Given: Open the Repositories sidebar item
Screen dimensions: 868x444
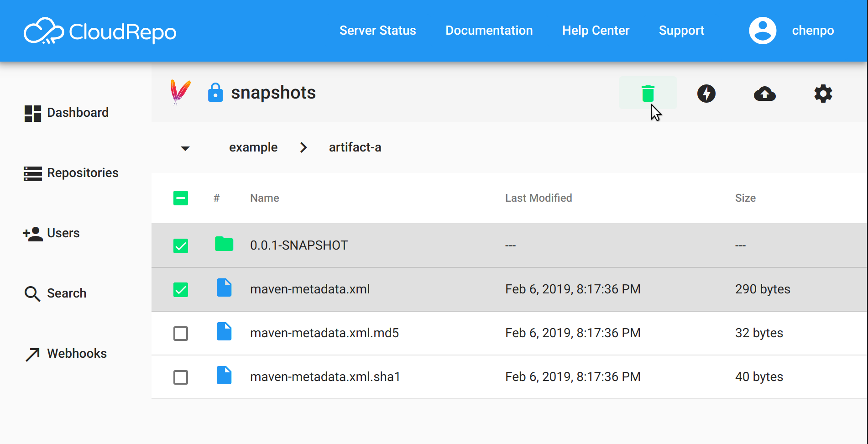Looking at the screenshot, I should coord(71,173).
